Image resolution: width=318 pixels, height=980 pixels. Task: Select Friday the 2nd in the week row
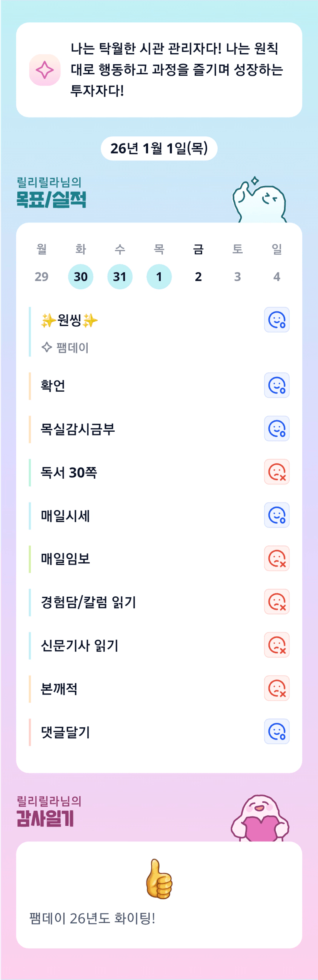click(x=198, y=277)
